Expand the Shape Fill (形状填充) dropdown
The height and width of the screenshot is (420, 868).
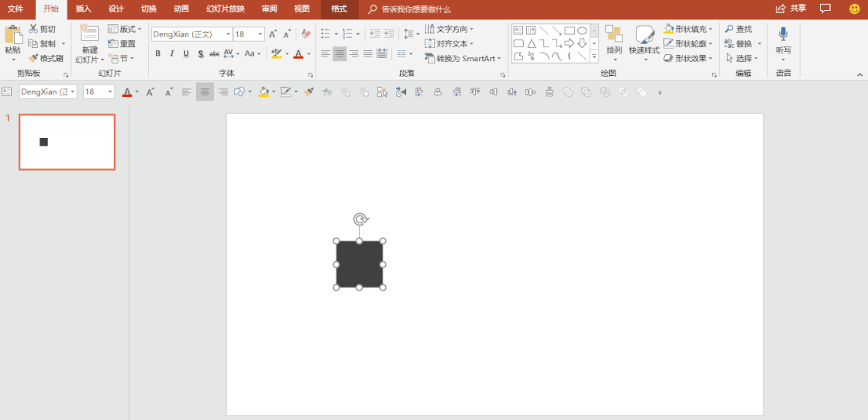pyautogui.click(x=711, y=29)
